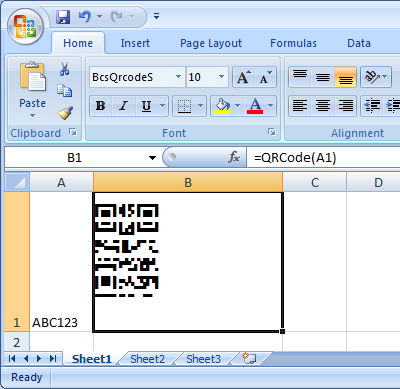Open the Data ribbon tab
Viewport: 400px width, 389px height.
(x=359, y=43)
